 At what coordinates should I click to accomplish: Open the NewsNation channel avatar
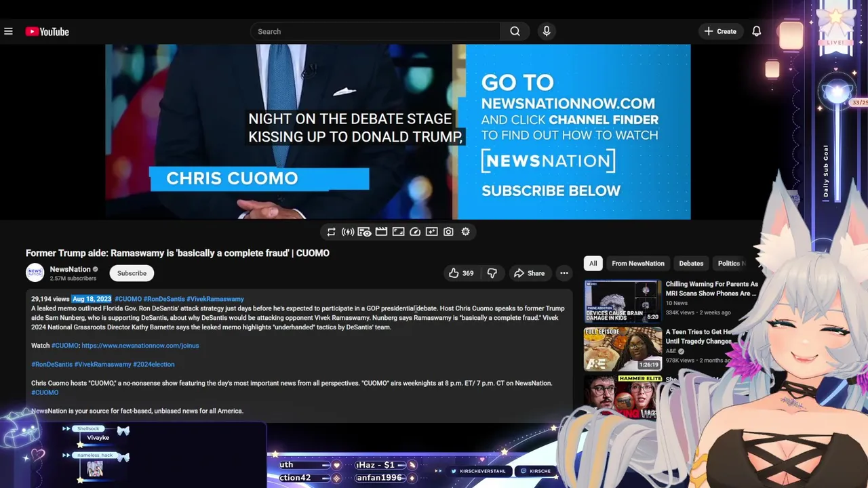tap(35, 272)
